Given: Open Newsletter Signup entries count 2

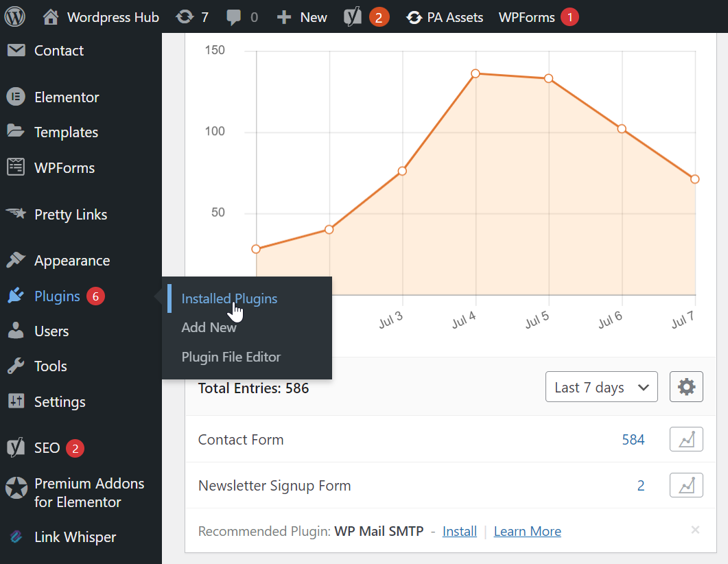Looking at the screenshot, I should [x=641, y=486].
